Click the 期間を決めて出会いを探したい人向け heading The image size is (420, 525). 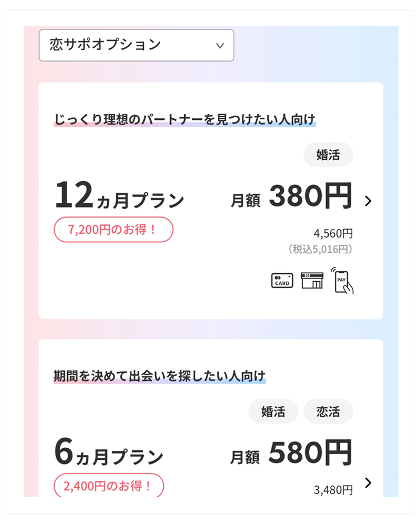tap(160, 376)
